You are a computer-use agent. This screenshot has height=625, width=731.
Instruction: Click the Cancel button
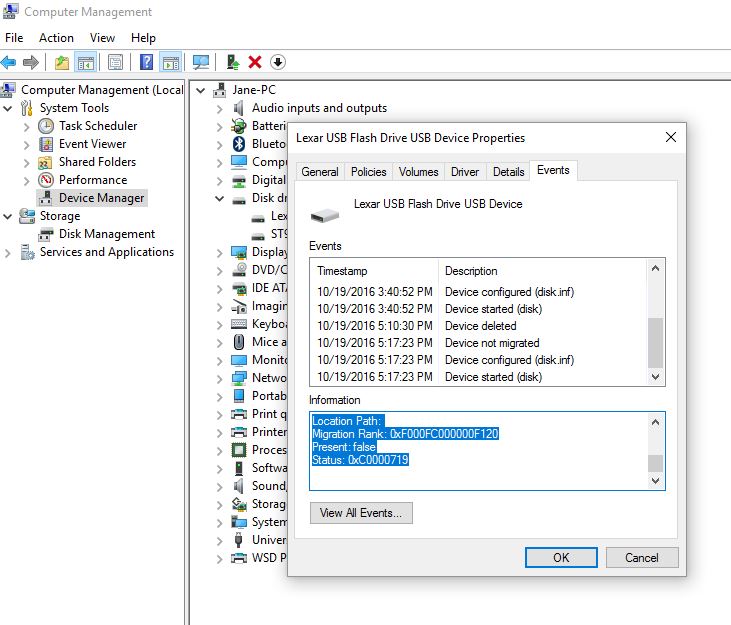[x=642, y=557]
